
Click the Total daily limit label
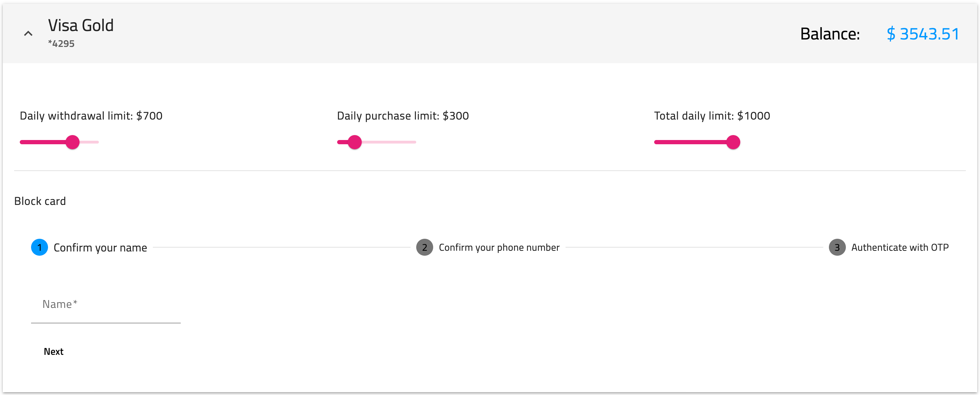click(x=711, y=116)
